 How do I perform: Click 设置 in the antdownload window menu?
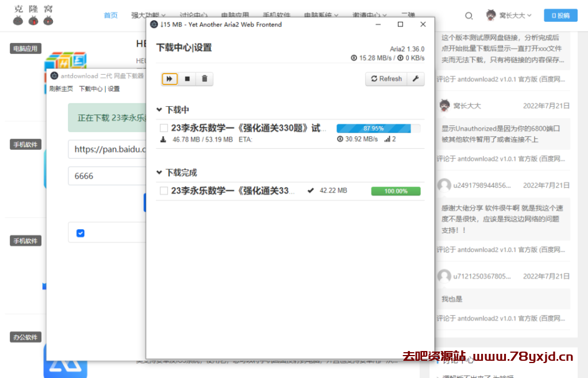click(114, 89)
